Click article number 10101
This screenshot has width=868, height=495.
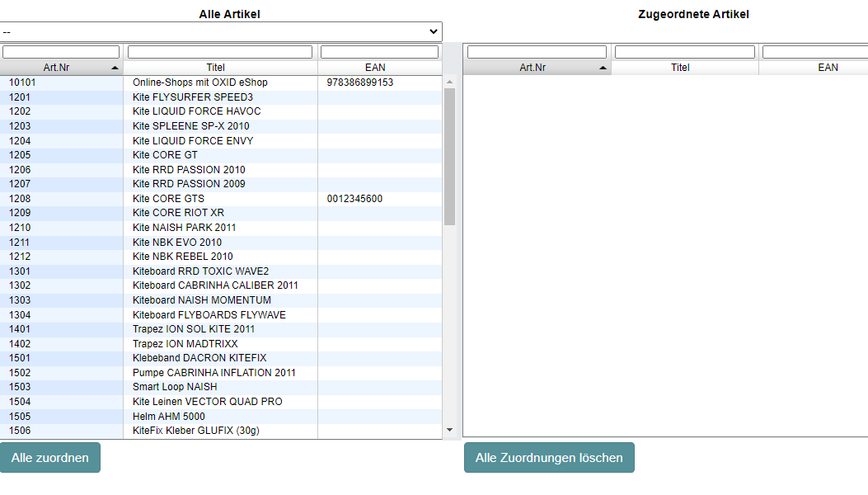click(x=22, y=82)
